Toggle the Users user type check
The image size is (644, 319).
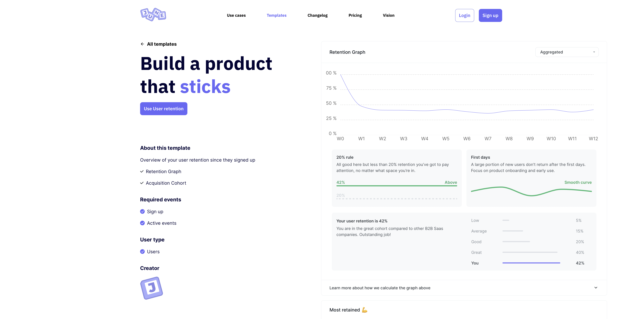(x=143, y=252)
